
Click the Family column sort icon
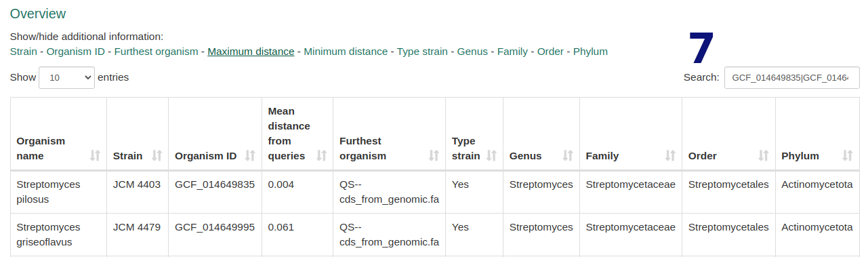(670, 155)
